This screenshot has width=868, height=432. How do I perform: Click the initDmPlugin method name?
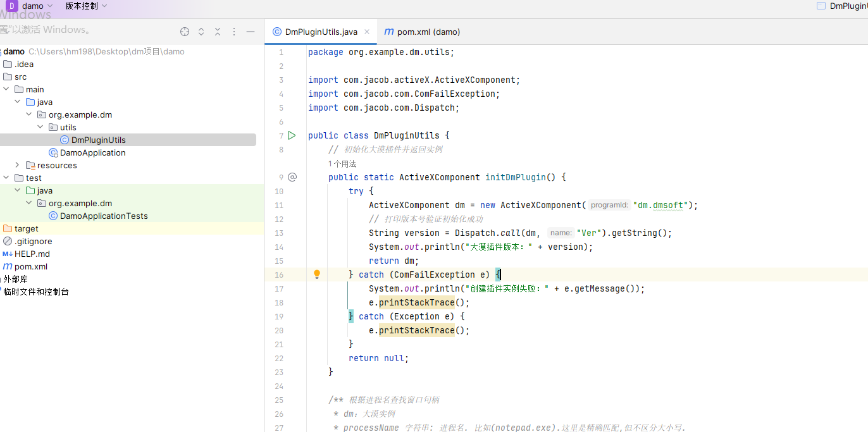(516, 177)
